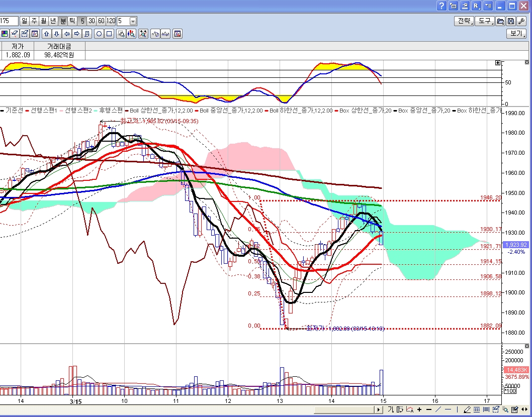532x417 pixels.
Task: Click the plus icon in bottom toolbar
Action: 419,409
